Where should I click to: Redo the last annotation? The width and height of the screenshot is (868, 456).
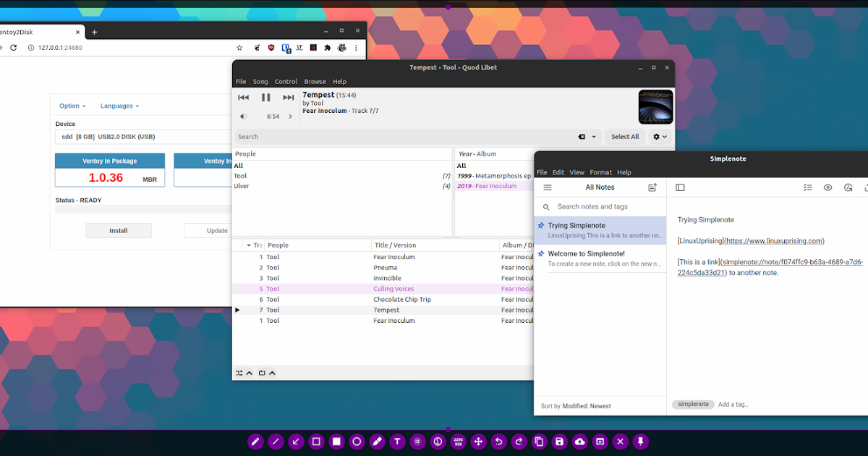coord(519,442)
